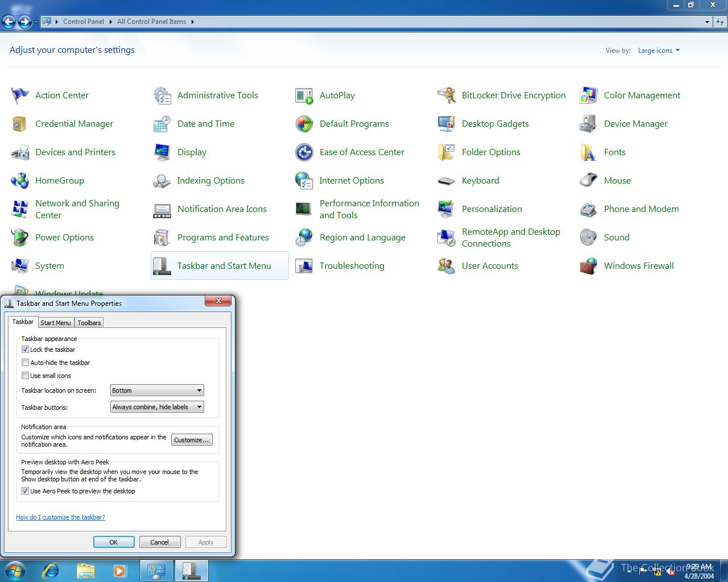The width and height of the screenshot is (728, 582).
Task: Open the Programs and Features link
Action: click(x=223, y=238)
